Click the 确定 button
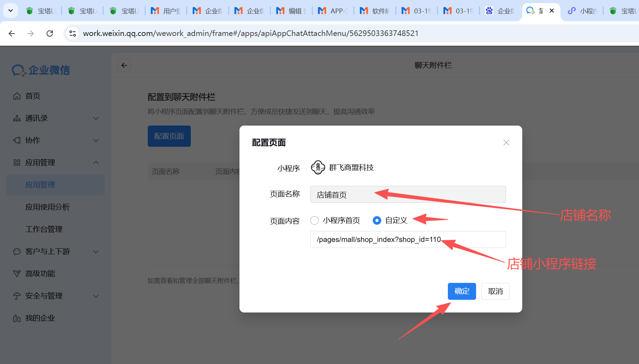639x364 pixels. [x=462, y=291]
